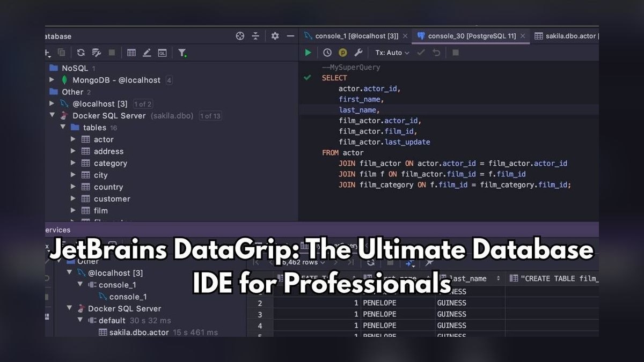Image resolution: width=644 pixels, height=362 pixels.
Task: Click the Commit checkmark icon
Action: (x=421, y=53)
